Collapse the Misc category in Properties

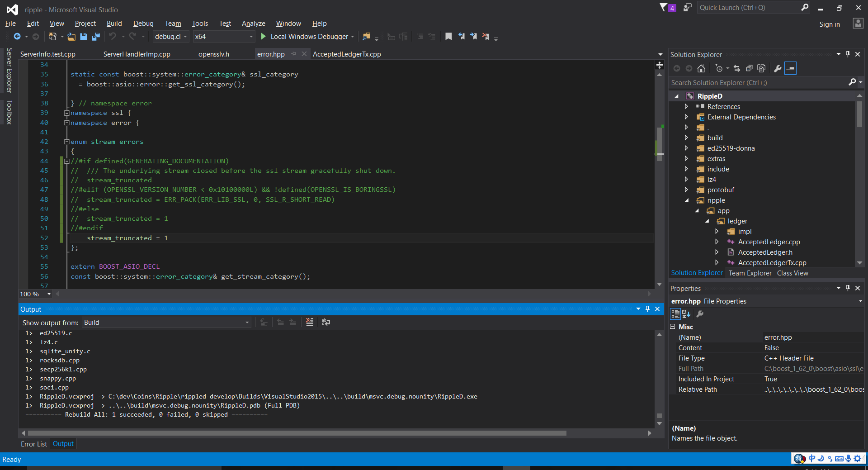pyautogui.click(x=673, y=327)
